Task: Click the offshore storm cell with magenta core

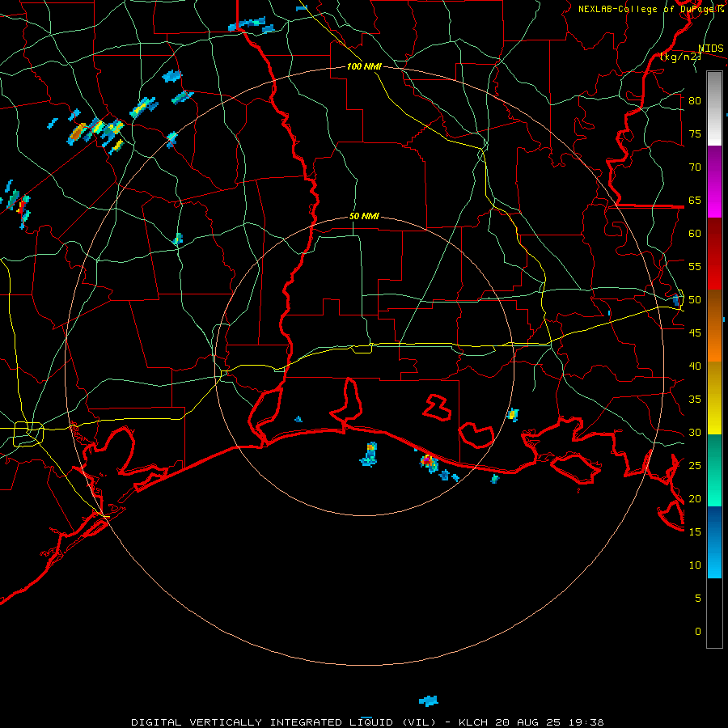Action: (429, 463)
